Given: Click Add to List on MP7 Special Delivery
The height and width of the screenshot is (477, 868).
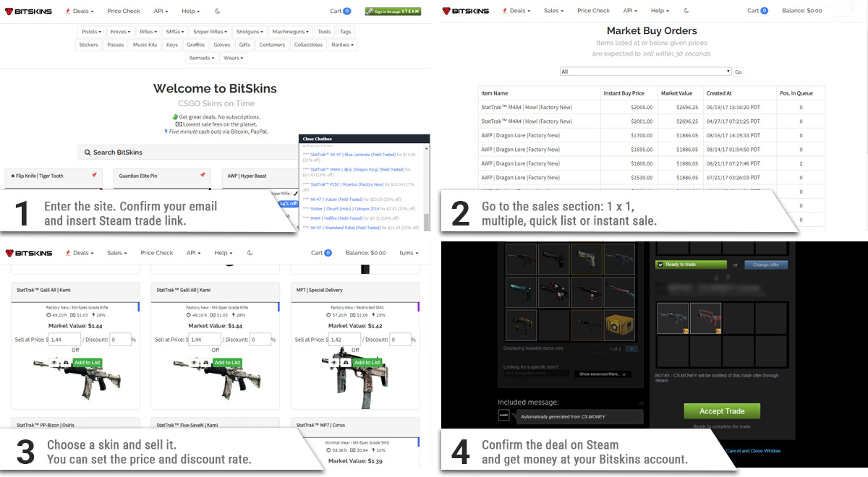Looking at the screenshot, I should pyautogui.click(x=367, y=362).
